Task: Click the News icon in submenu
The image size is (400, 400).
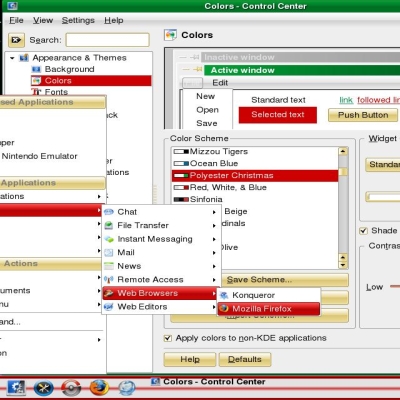Action: point(109,266)
